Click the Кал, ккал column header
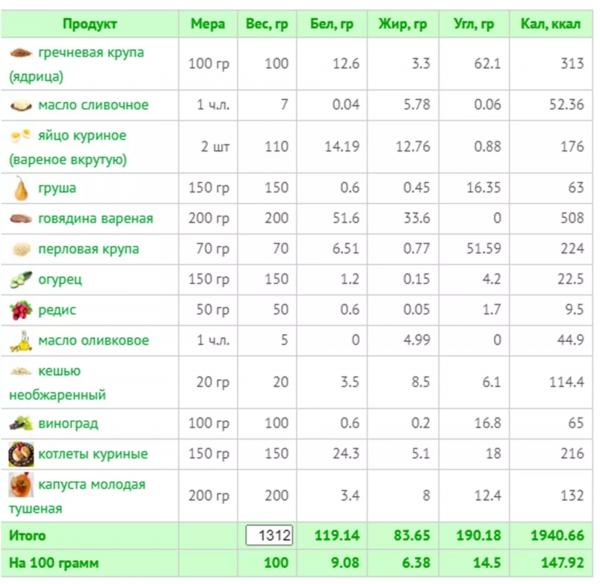Screen dimensions: 600x584 point(551,24)
